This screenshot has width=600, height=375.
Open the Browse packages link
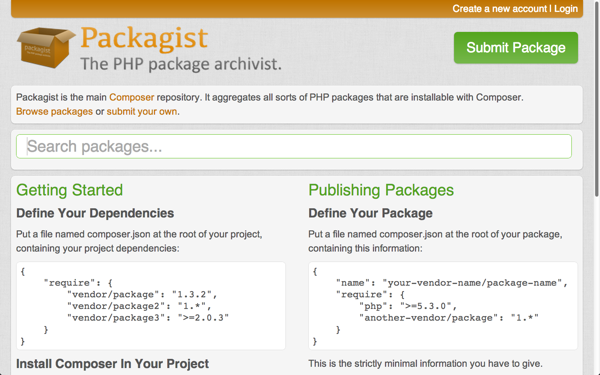(x=54, y=111)
